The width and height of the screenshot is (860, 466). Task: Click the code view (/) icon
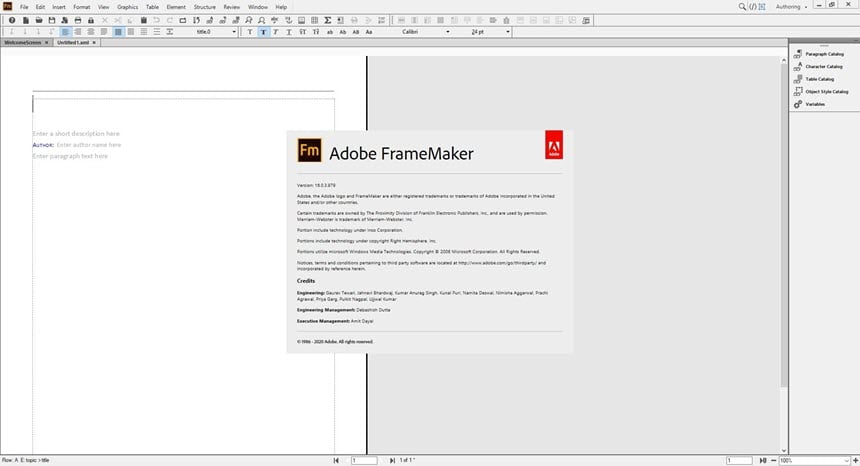point(752,7)
